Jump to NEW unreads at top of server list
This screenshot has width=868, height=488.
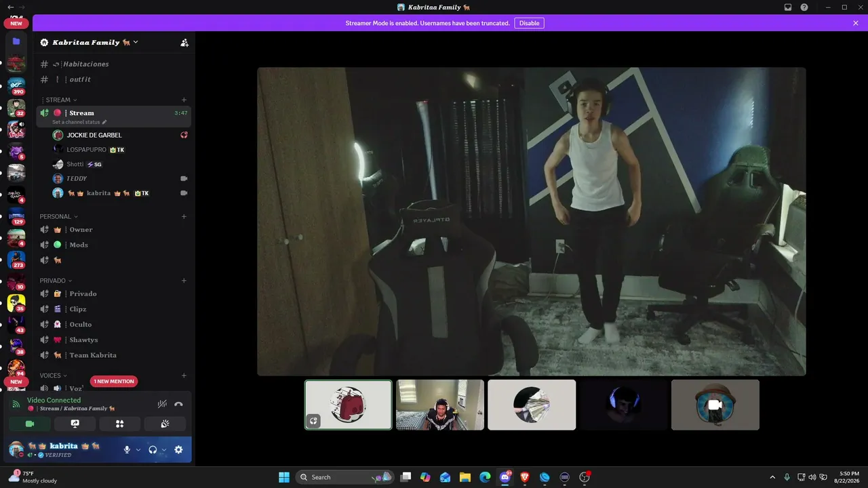(16, 23)
